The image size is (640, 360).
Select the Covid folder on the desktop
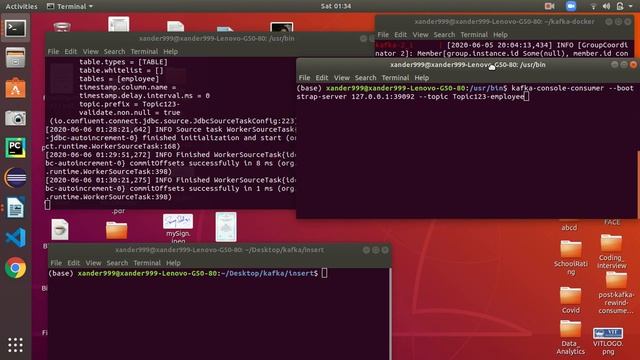[x=571, y=300]
